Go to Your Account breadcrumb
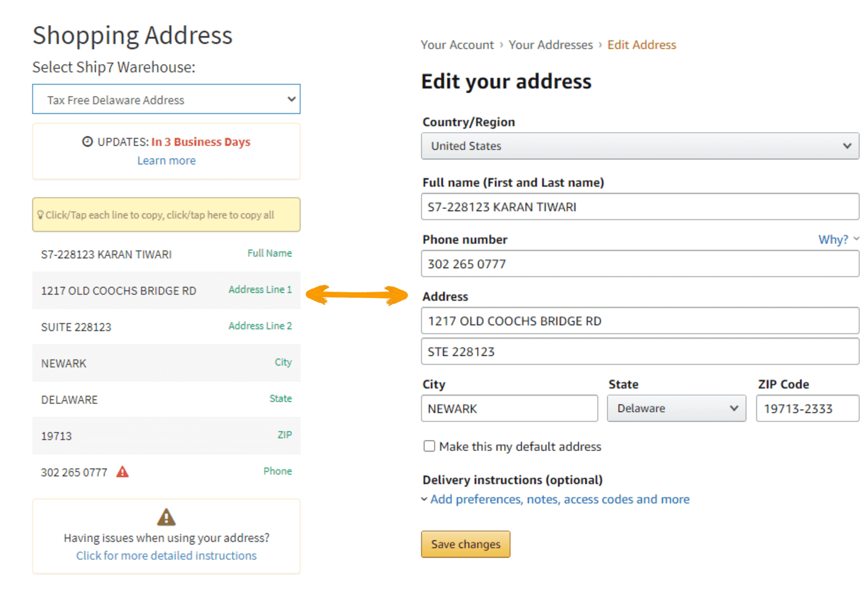 [x=457, y=45]
